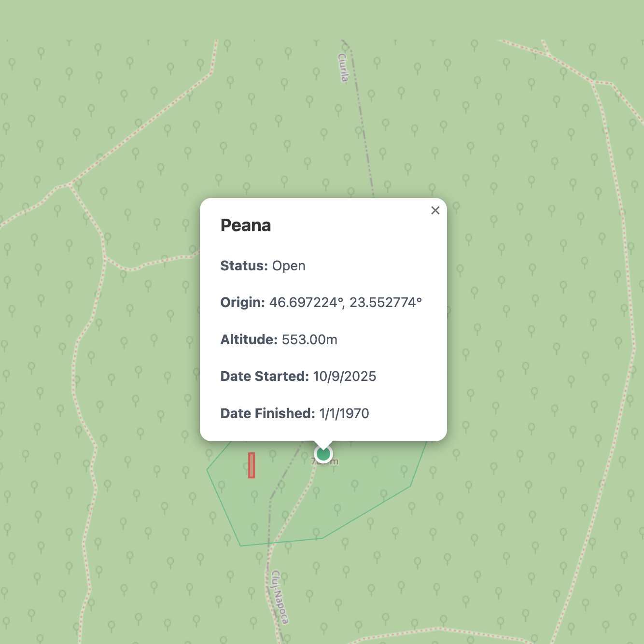Close the Peana info popup

point(435,210)
